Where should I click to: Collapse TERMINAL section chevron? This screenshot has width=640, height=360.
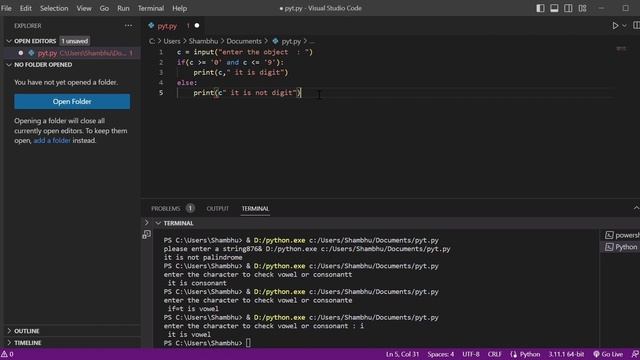pyautogui.click(x=158, y=223)
